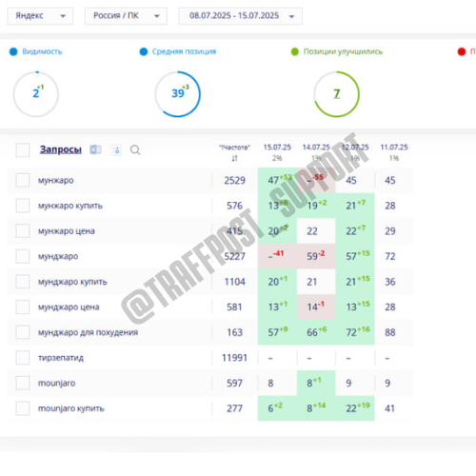Click the query text мунжаро купить

[x=70, y=206]
